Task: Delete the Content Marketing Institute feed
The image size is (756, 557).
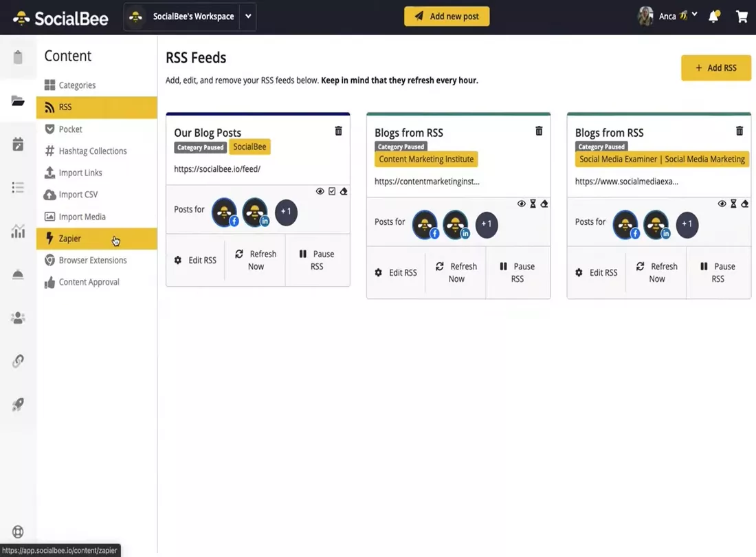Action: coord(539,131)
